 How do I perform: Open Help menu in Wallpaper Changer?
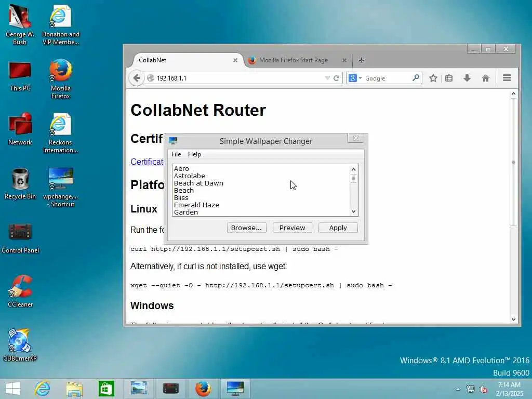tap(194, 154)
